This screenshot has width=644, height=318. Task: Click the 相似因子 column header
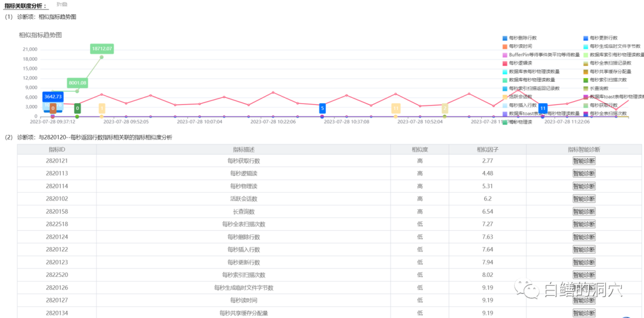pyautogui.click(x=488, y=149)
